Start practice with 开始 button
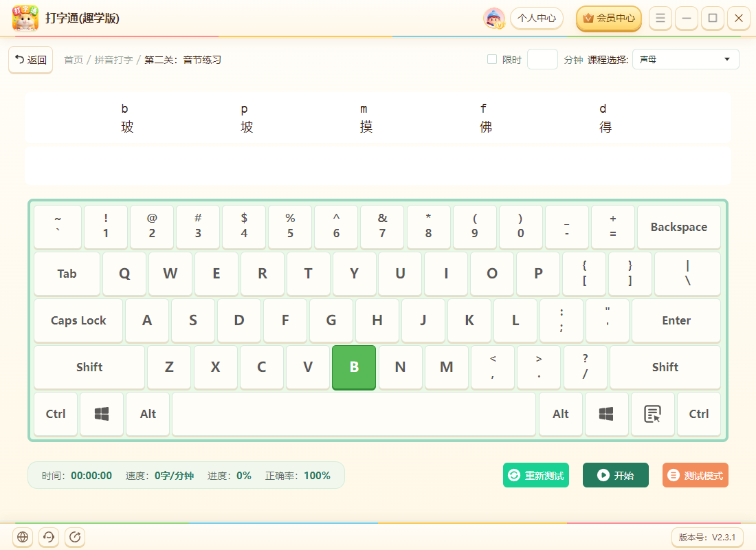Viewport: 756px width, 550px height. 616,475
